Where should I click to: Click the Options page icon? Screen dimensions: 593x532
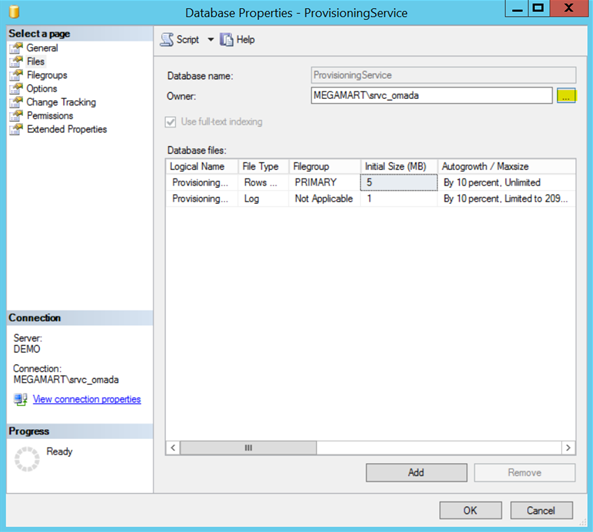(16, 89)
